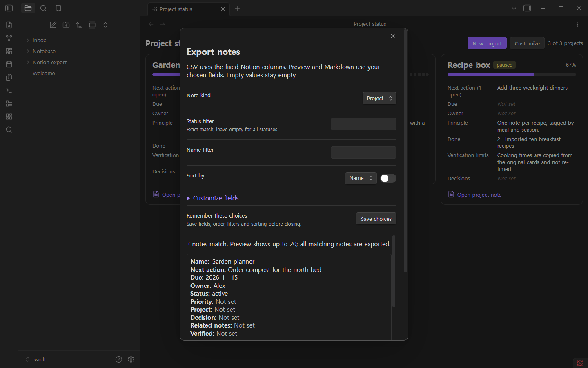The width and height of the screenshot is (588, 368).
Task: Open the daily note calendar icon
Action: 9,64
